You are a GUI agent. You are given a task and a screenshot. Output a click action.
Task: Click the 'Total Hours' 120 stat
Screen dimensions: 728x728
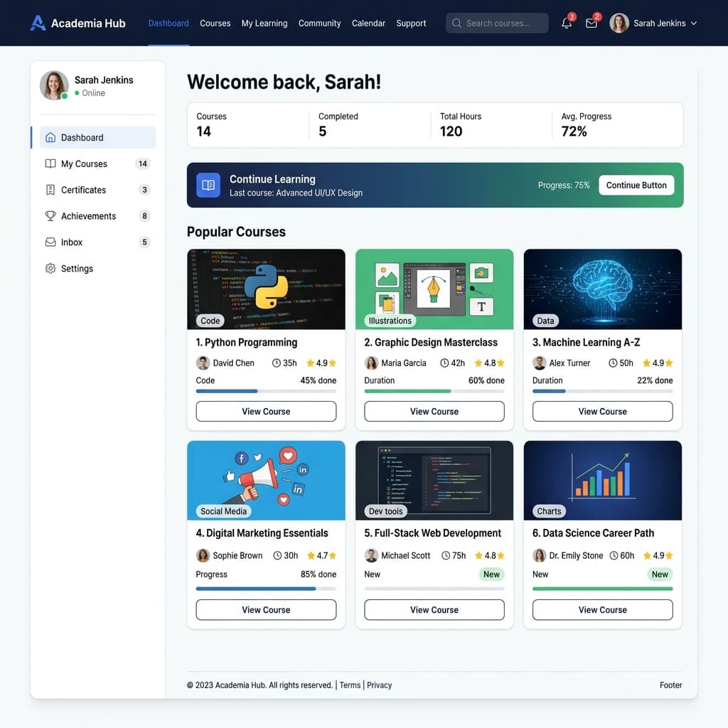point(461,124)
